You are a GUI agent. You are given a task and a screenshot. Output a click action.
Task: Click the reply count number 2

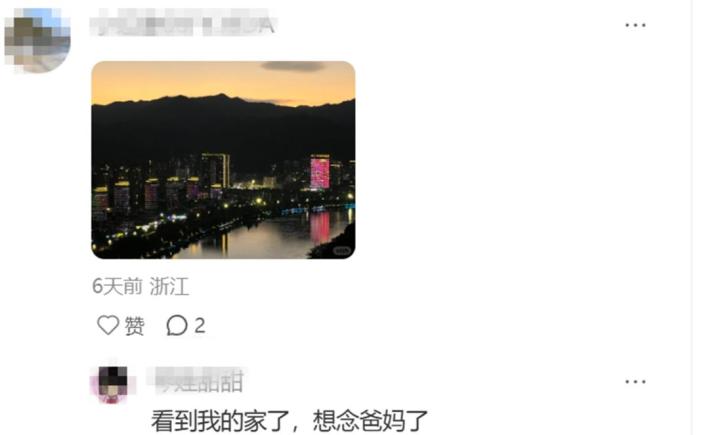pyautogui.click(x=200, y=325)
